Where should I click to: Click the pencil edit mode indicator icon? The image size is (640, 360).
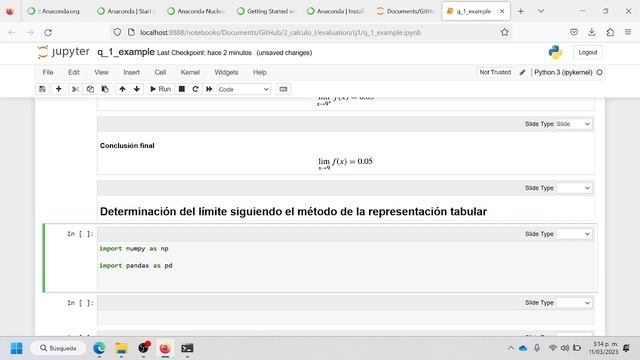[x=522, y=72]
